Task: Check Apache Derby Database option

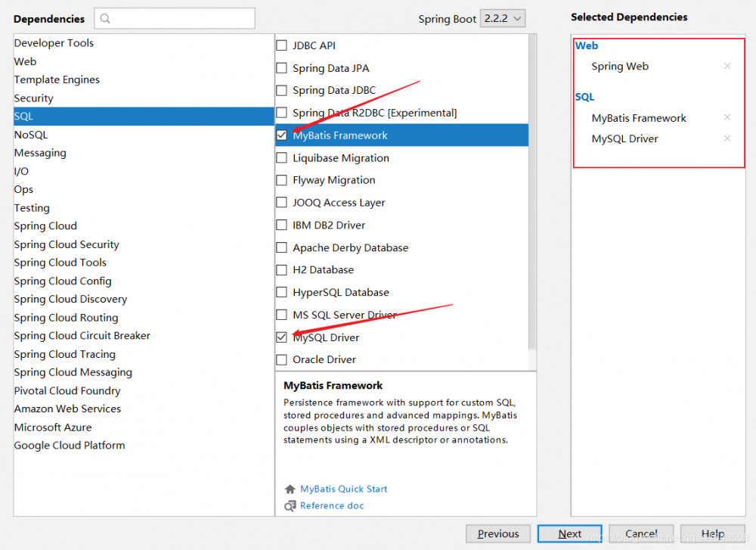Action: click(x=281, y=247)
